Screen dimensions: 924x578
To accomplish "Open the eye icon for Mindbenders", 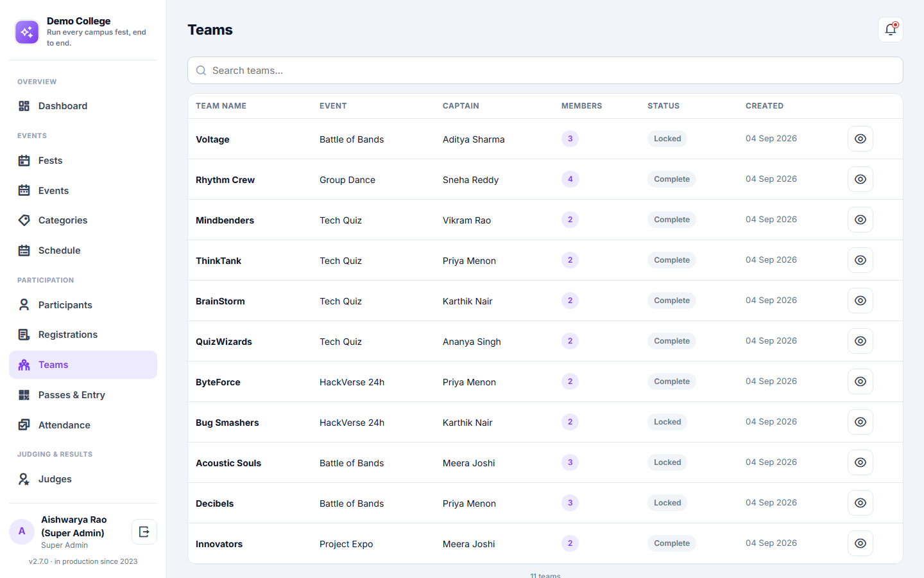I will 860,220.
